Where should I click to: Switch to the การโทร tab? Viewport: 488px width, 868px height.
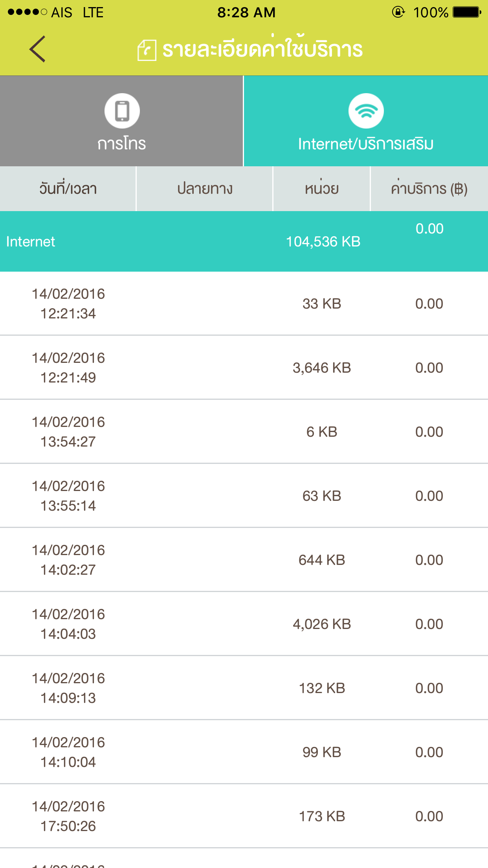pyautogui.click(x=121, y=121)
